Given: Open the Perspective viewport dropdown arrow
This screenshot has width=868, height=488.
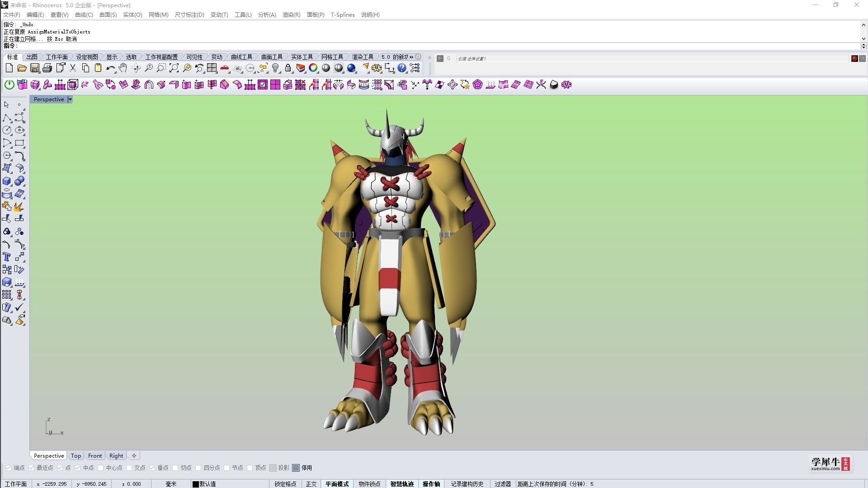Looking at the screenshot, I should (x=70, y=99).
